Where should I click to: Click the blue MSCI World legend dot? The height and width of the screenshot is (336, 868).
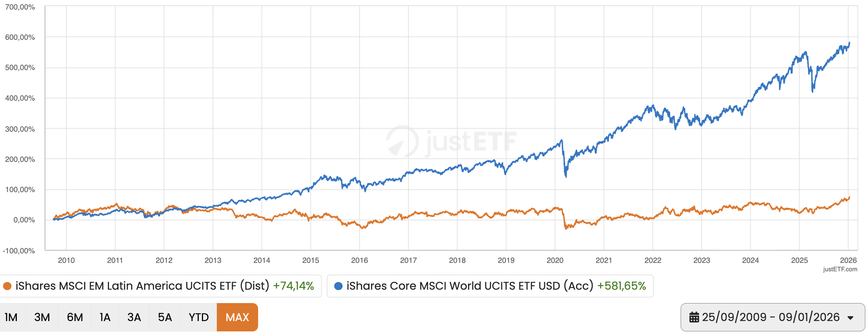pos(338,286)
